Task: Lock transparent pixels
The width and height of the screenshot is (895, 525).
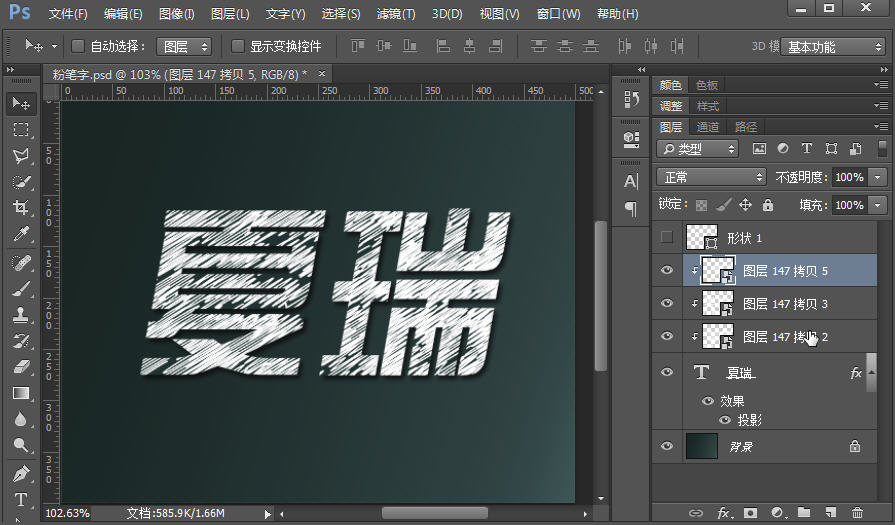Action: 702,205
